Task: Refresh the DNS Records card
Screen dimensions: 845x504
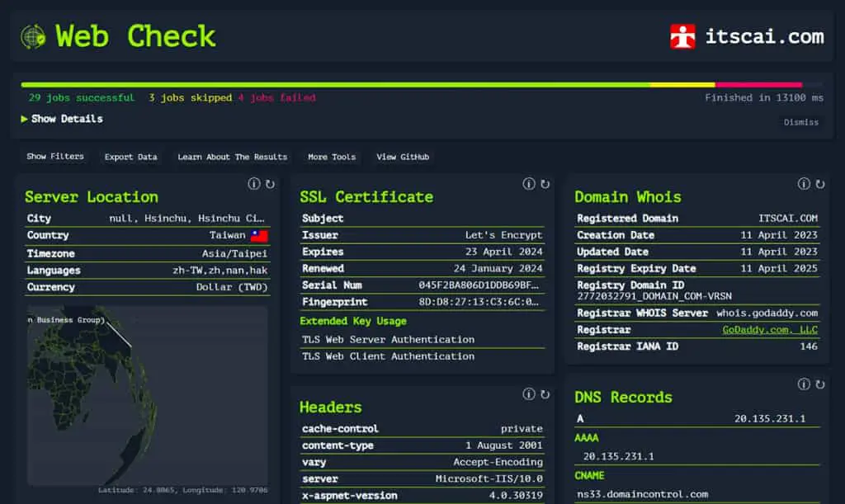Action: 819,384
